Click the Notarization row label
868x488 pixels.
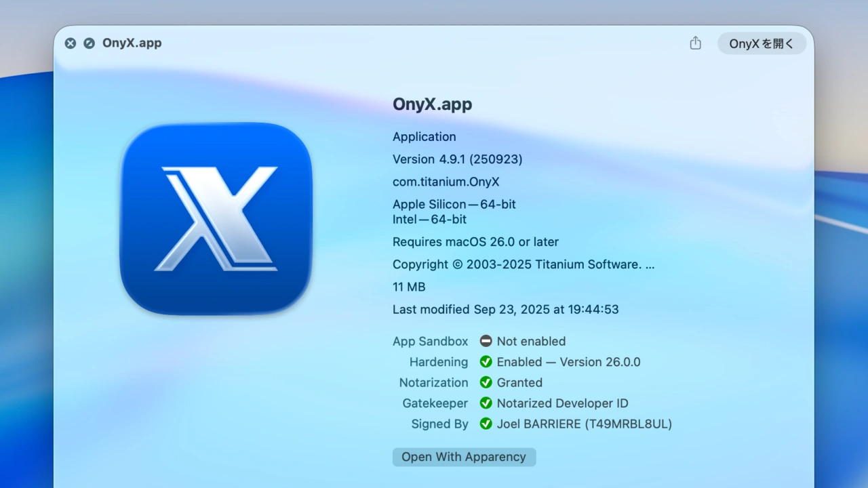click(433, 382)
